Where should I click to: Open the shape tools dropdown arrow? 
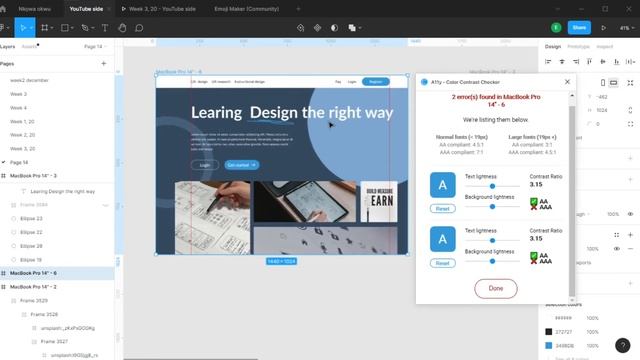click(72, 28)
